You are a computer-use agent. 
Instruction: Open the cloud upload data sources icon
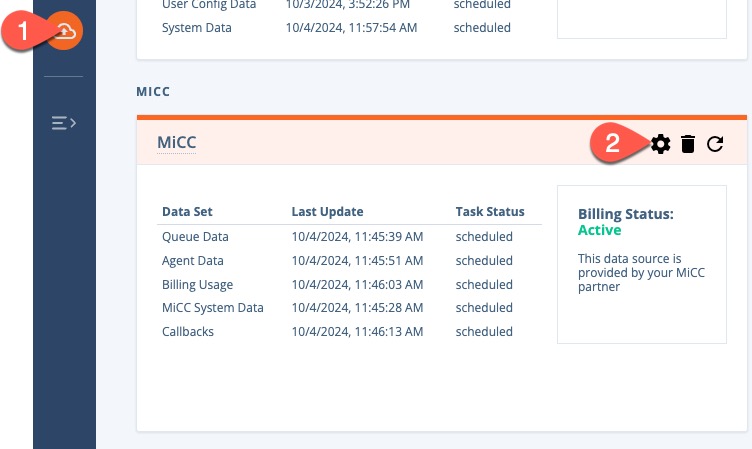coord(64,32)
